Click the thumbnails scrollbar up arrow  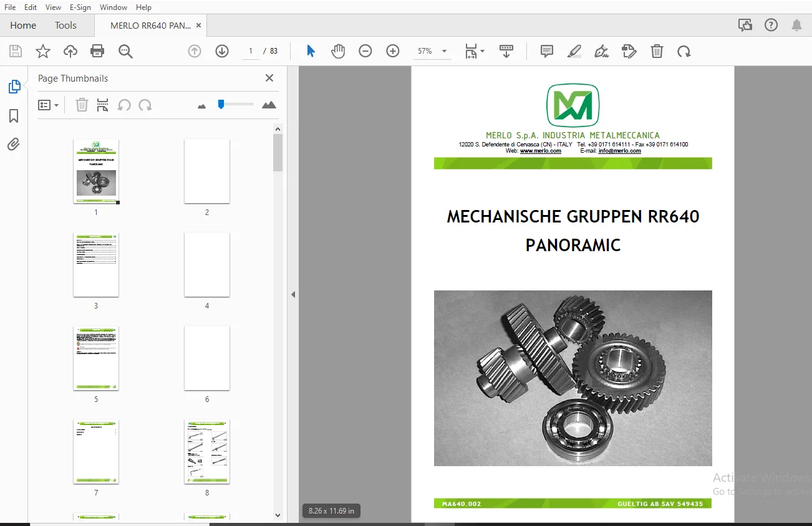coord(278,128)
